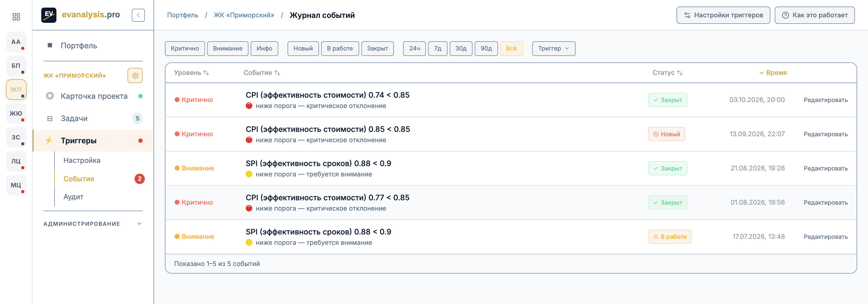The width and height of the screenshot is (868, 304).
Task: Open События submenu item
Action: [78, 179]
